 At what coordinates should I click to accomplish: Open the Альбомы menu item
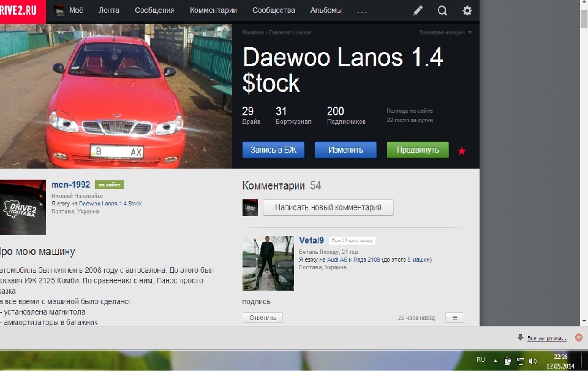[x=325, y=10]
